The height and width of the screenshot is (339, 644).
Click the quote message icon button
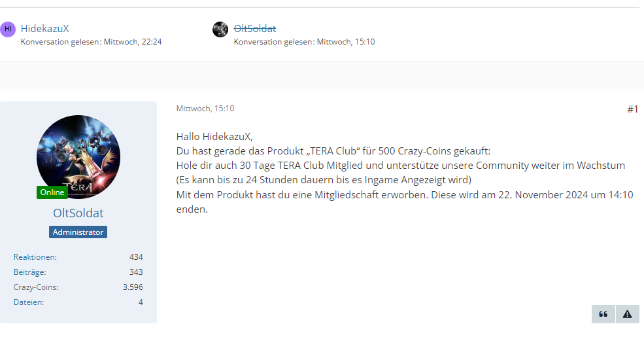(603, 314)
